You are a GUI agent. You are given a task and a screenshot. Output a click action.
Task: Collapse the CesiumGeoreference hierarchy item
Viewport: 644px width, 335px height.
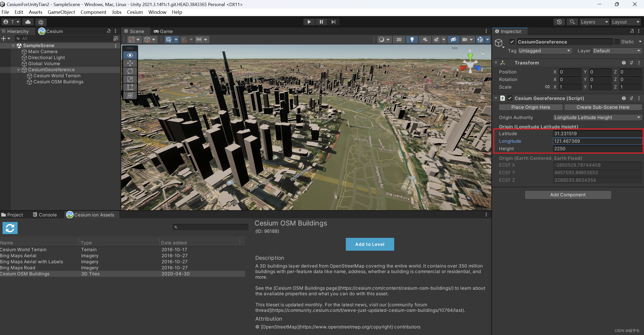18,70
